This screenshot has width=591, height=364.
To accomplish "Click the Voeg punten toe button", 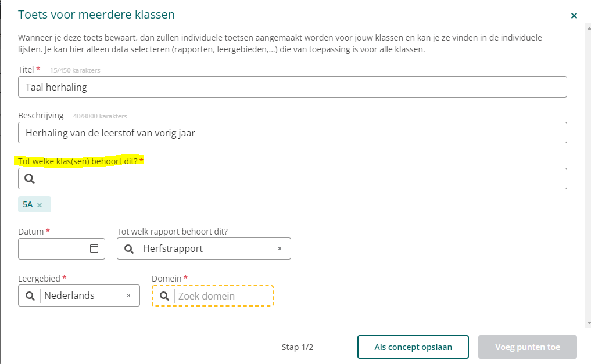I will click(527, 347).
